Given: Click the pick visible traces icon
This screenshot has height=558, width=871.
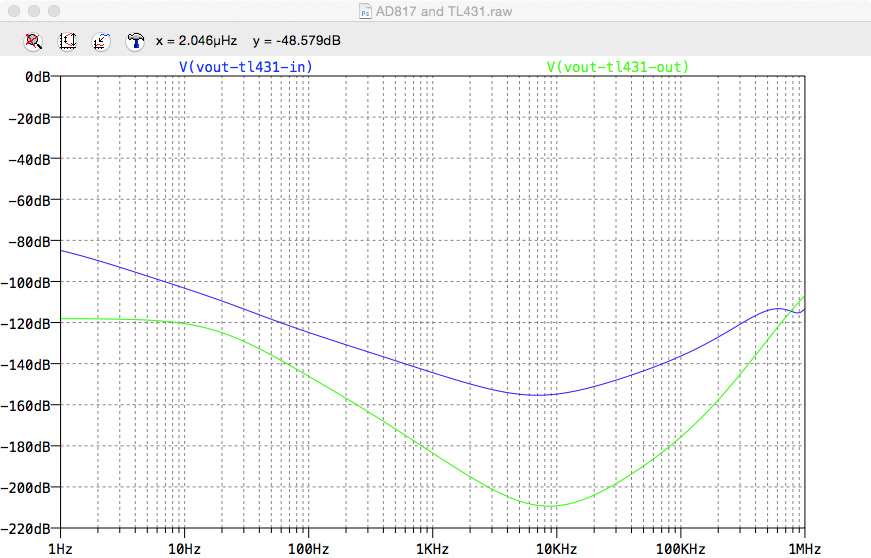Looking at the screenshot, I should 101,41.
